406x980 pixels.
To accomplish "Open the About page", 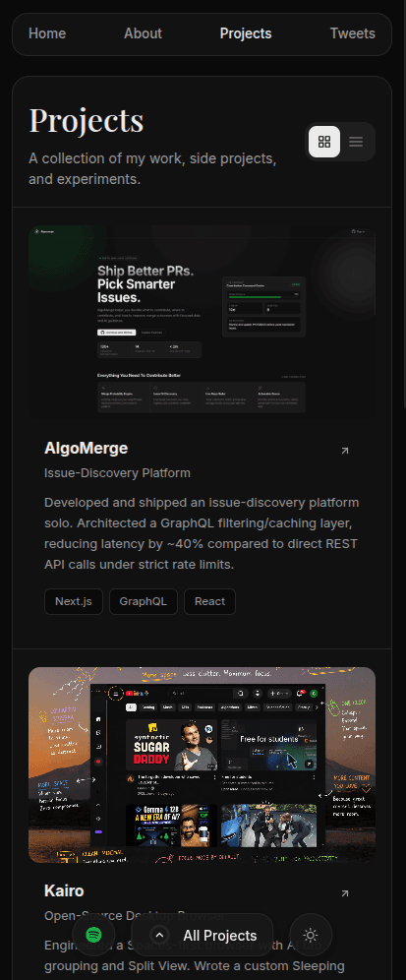I will point(144,33).
